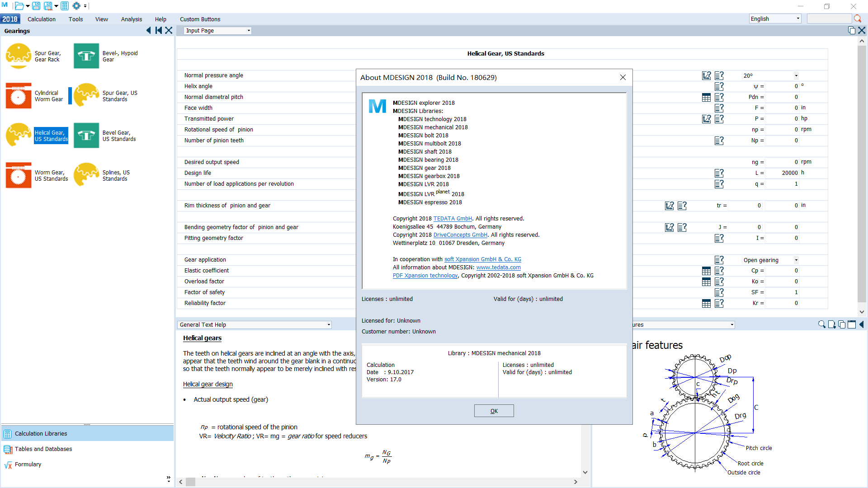Open English language dropdown

[775, 19]
